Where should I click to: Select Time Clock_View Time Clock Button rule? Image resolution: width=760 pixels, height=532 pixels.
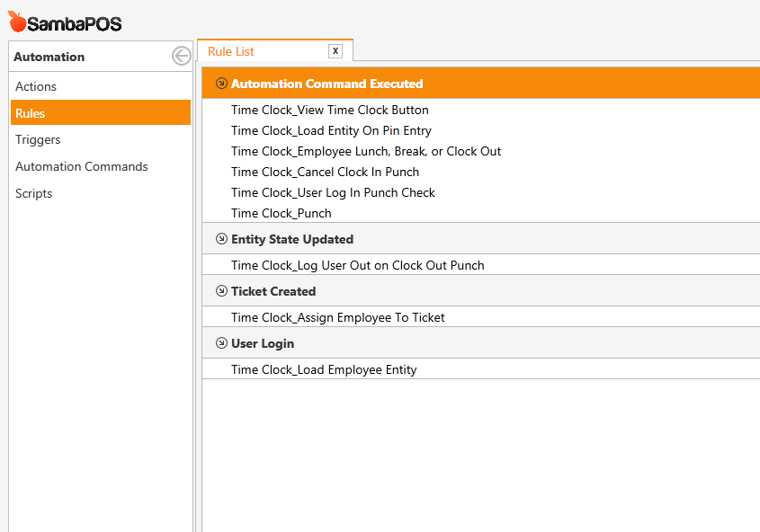coord(329,110)
